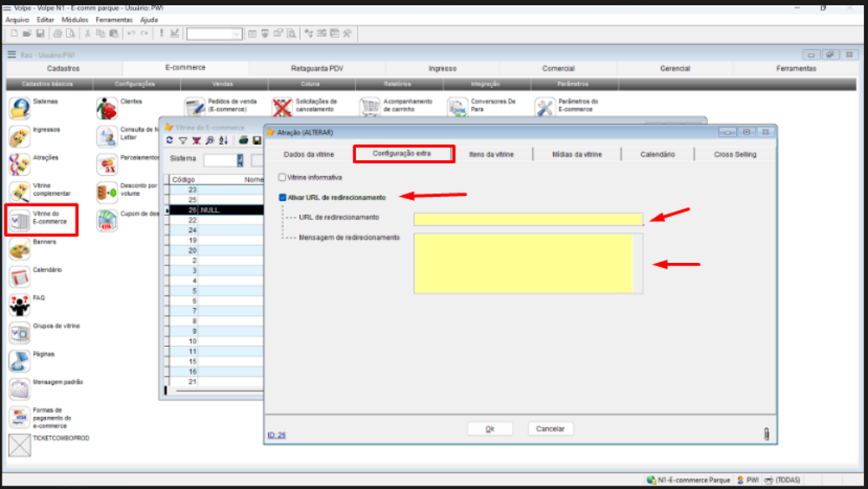The image size is (868, 489).
Task: Select the Retaguarda PDV module tab
Action: coord(318,69)
